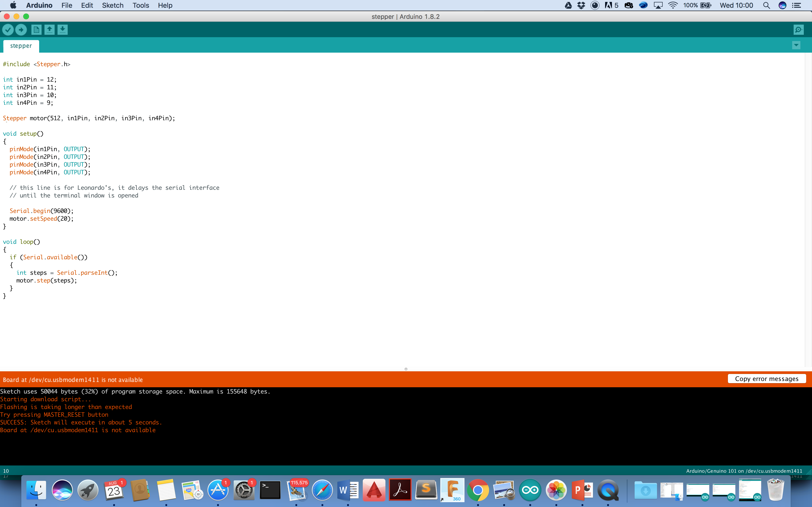812x507 pixels.
Task: Open Terminal from the Dock
Action: (x=270, y=490)
